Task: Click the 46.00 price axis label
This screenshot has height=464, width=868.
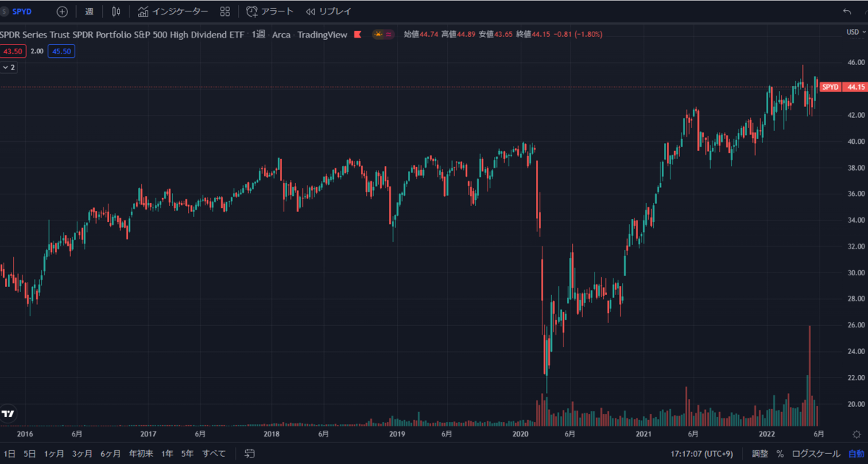Action: pyautogui.click(x=855, y=63)
